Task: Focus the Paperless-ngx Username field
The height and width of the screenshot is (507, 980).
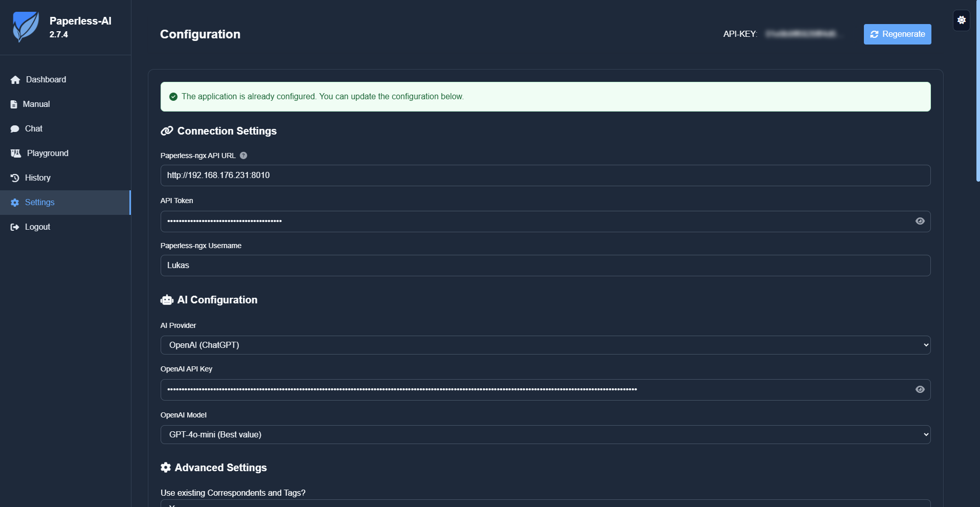Action: pyautogui.click(x=545, y=266)
